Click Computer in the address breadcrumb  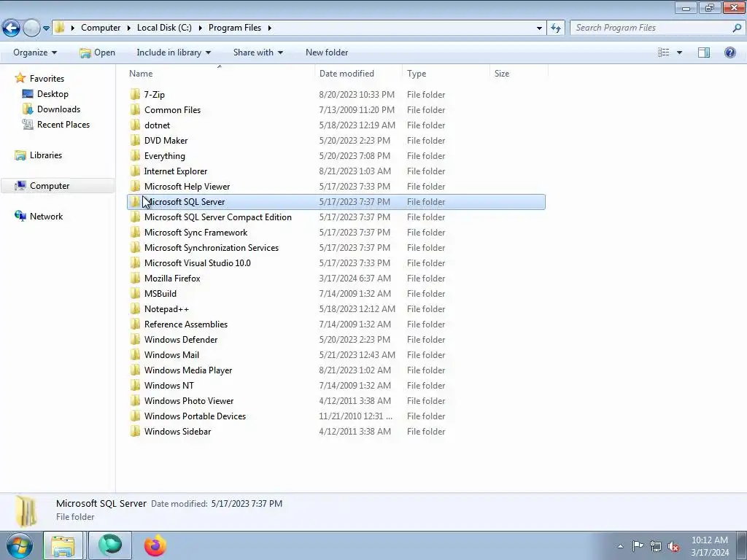pos(101,28)
